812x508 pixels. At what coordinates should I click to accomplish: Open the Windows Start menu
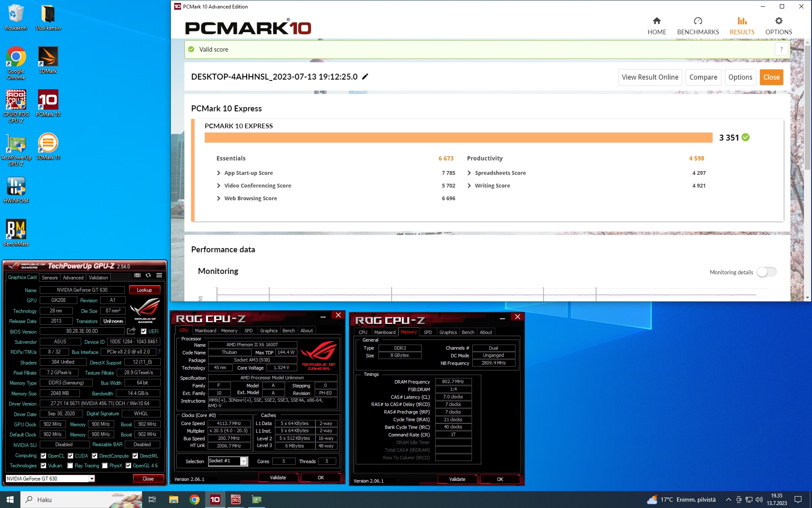point(10,500)
